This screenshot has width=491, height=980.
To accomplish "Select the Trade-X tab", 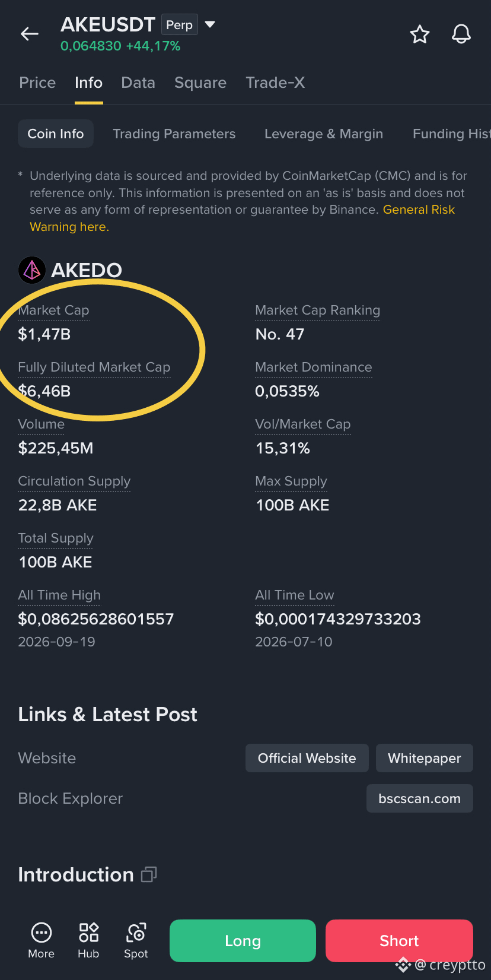I will [x=275, y=83].
